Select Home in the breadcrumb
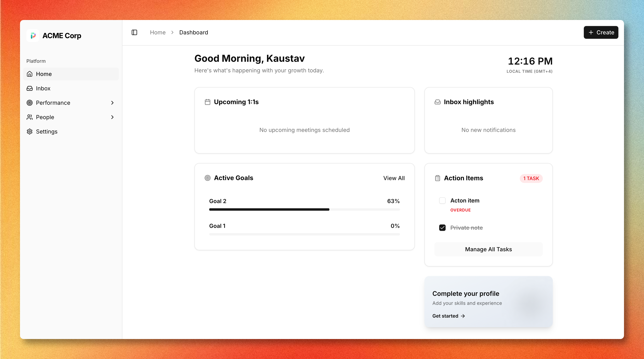 [x=158, y=32]
